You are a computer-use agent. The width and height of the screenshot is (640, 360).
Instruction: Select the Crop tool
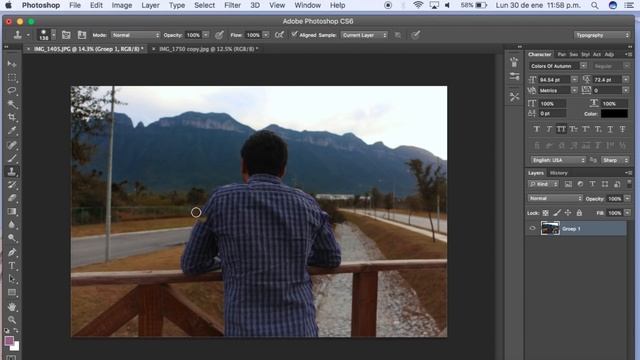coord(12,118)
